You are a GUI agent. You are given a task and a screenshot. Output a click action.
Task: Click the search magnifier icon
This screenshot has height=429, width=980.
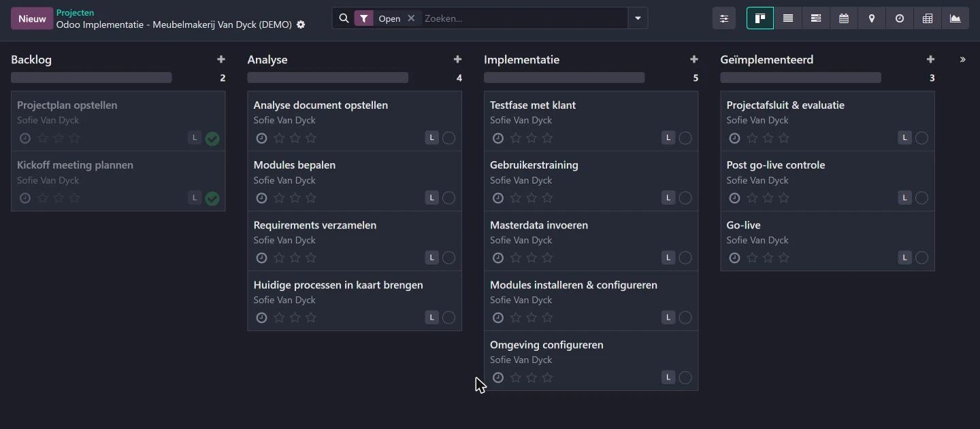coord(344,18)
